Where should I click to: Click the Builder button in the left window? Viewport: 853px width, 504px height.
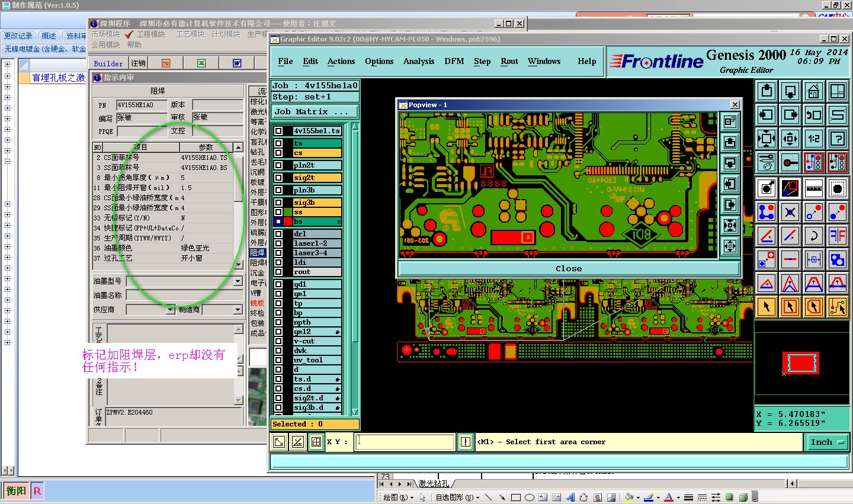point(108,63)
